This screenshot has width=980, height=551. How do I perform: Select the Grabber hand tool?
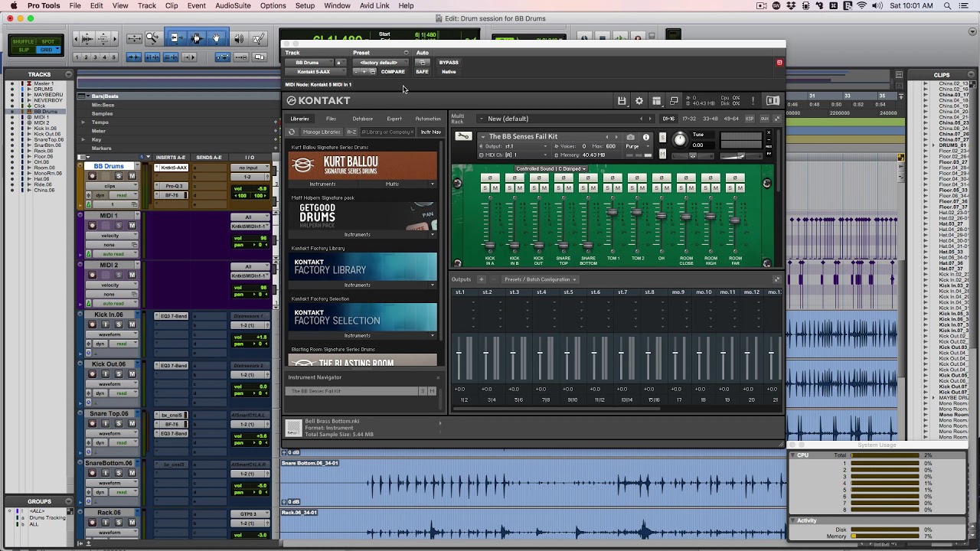217,38
